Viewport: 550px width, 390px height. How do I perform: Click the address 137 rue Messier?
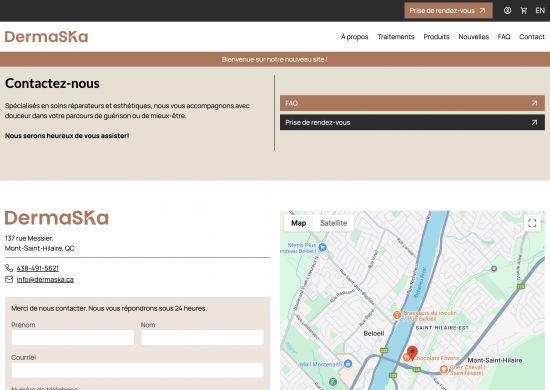coord(29,238)
